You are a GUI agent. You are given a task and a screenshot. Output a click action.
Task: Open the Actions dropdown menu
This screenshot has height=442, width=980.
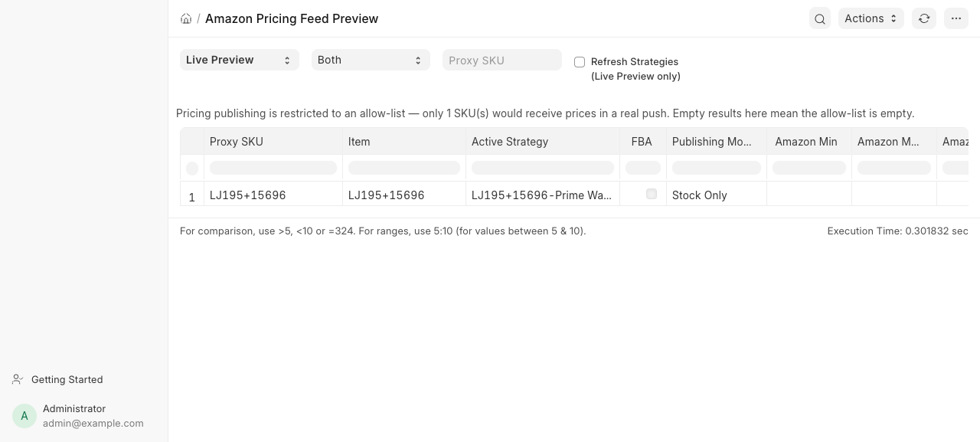(871, 18)
